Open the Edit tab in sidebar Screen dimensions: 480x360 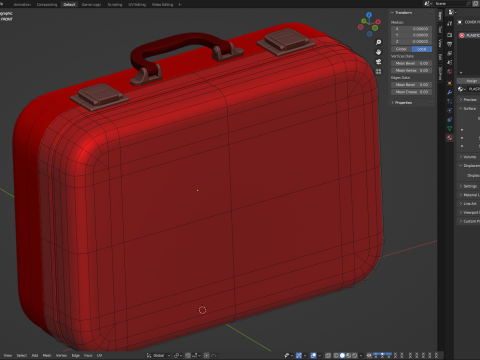tap(440, 57)
